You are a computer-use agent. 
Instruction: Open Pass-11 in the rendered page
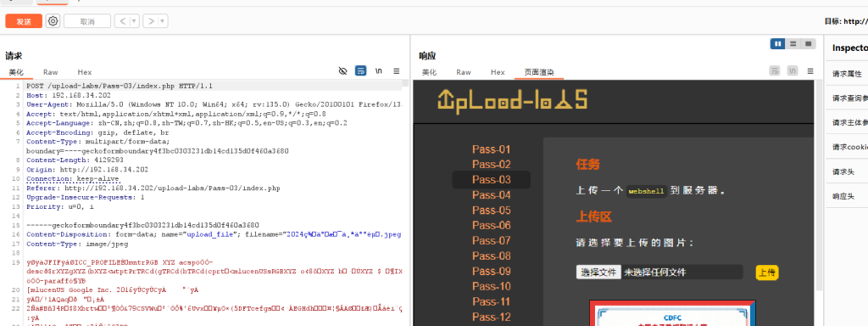tap(491, 301)
